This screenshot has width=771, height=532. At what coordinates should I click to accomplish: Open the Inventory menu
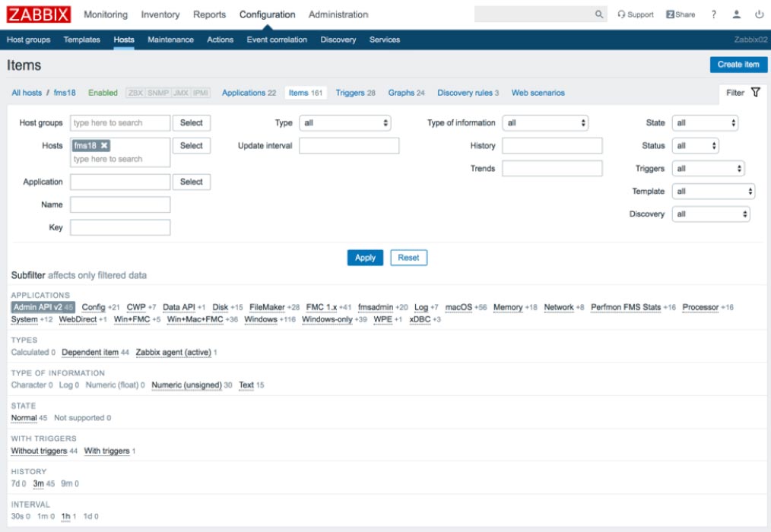pos(160,14)
